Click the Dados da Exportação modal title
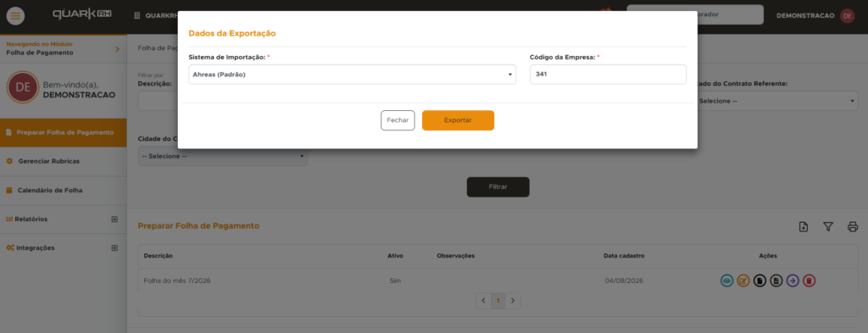The image size is (868, 333). 232,33
